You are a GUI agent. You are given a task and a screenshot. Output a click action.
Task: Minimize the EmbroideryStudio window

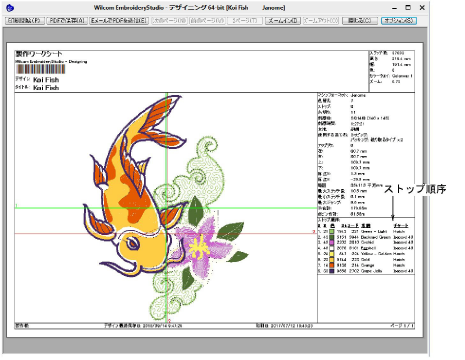click(394, 7)
